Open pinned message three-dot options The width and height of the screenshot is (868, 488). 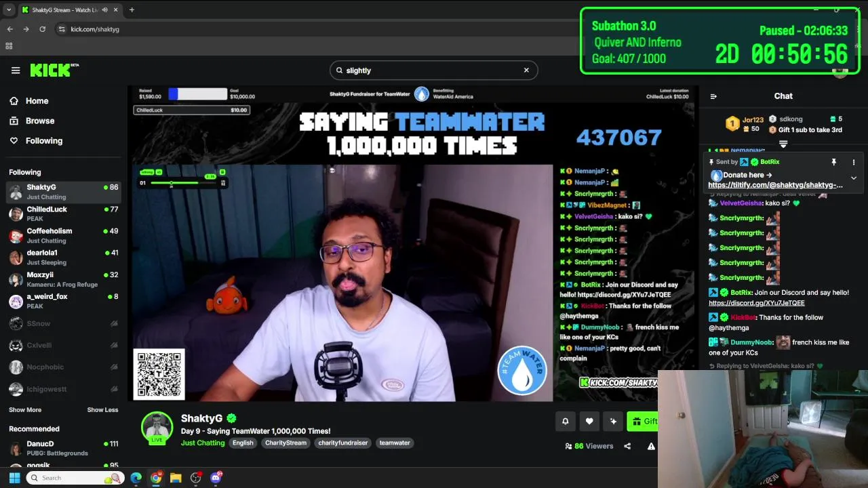tap(854, 162)
